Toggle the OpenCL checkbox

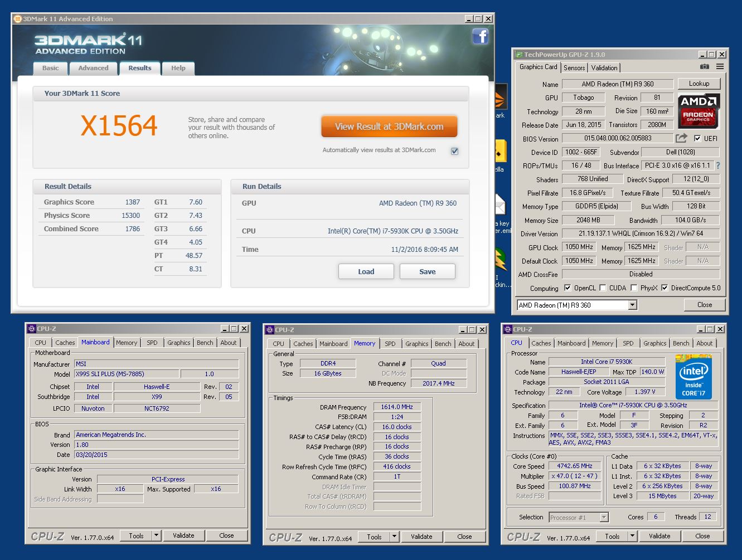coord(568,288)
